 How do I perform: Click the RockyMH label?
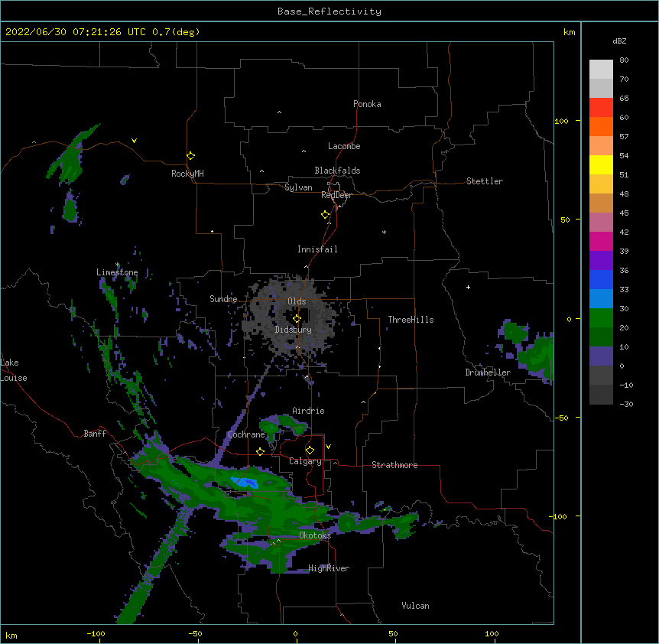pos(187,174)
